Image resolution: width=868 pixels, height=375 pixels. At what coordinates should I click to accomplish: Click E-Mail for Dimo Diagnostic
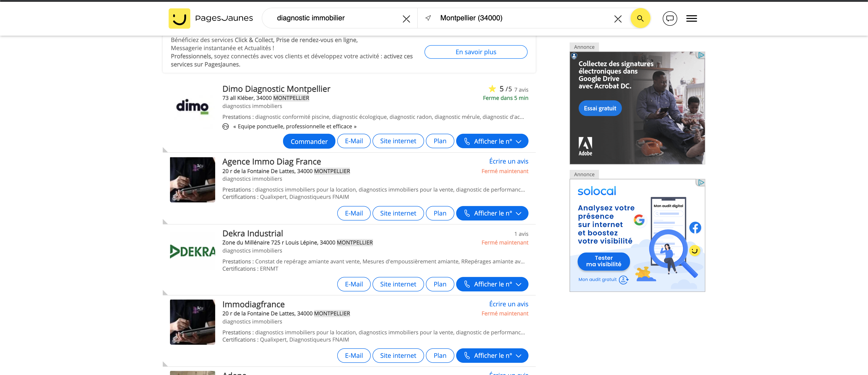354,141
